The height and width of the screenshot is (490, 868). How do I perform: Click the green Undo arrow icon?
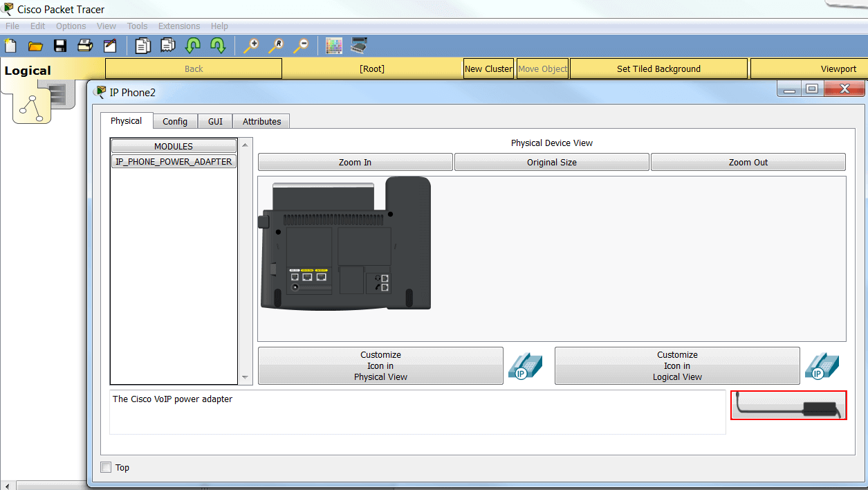click(x=192, y=46)
